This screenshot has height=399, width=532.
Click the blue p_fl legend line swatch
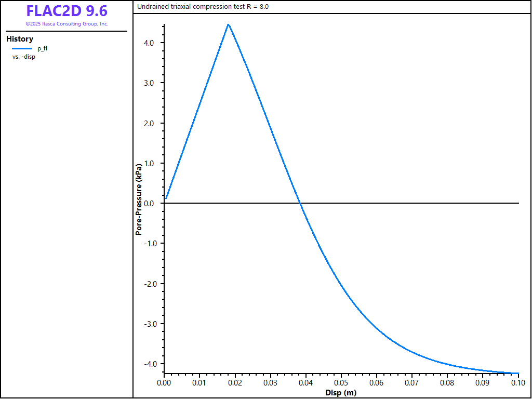(x=22, y=48)
